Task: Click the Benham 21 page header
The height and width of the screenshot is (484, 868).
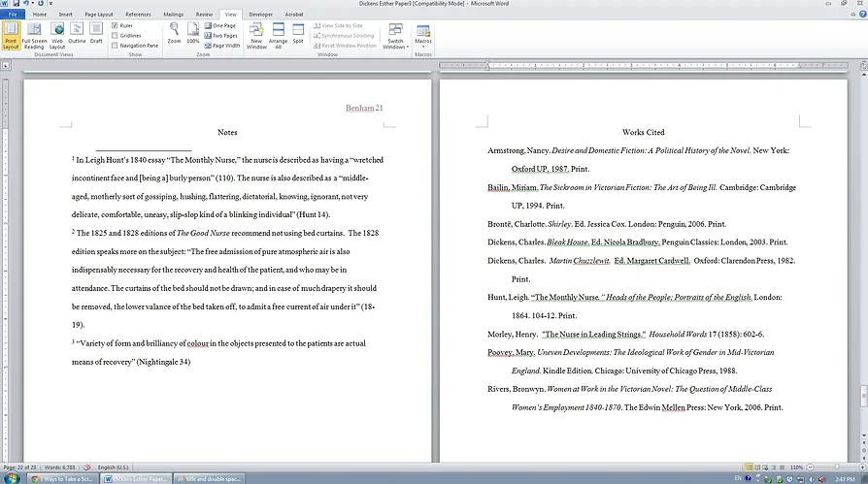Action: [x=364, y=108]
